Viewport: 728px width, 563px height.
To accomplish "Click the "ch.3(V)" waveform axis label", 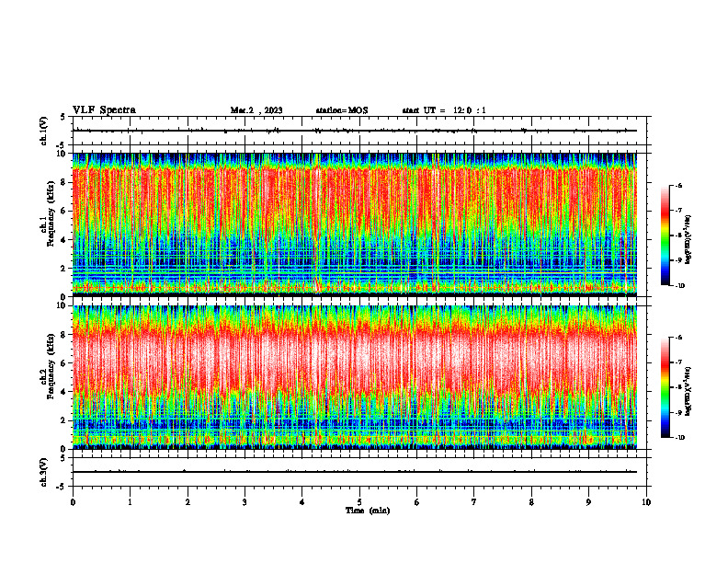I will (x=44, y=472).
